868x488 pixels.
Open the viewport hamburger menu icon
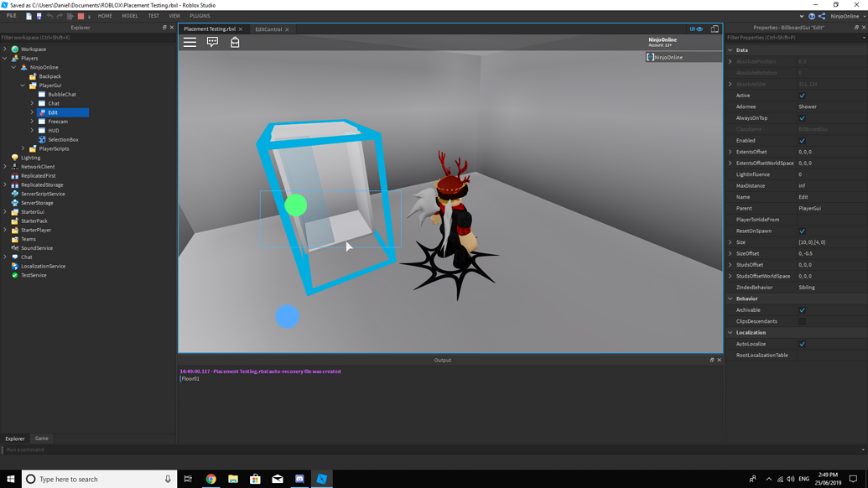pos(190,42)
